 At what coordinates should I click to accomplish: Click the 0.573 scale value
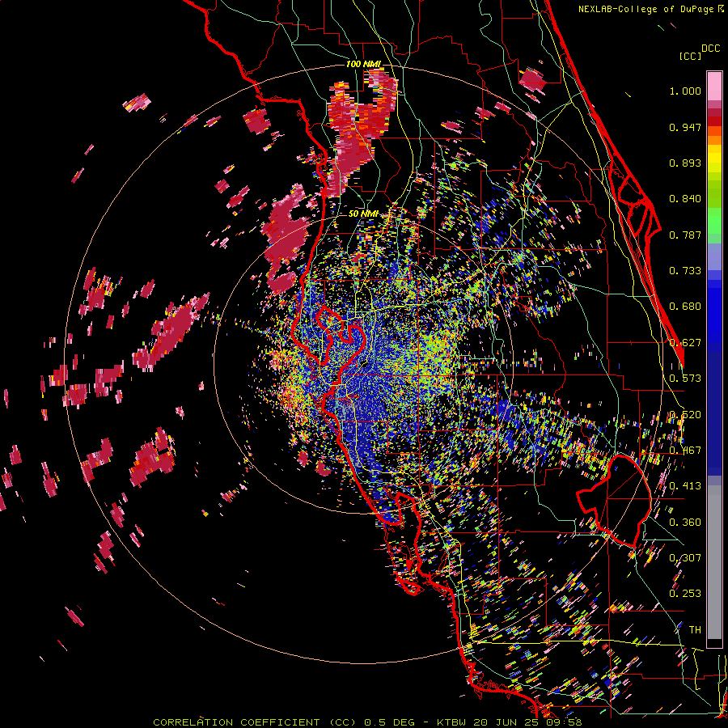[x=685, y=379]
